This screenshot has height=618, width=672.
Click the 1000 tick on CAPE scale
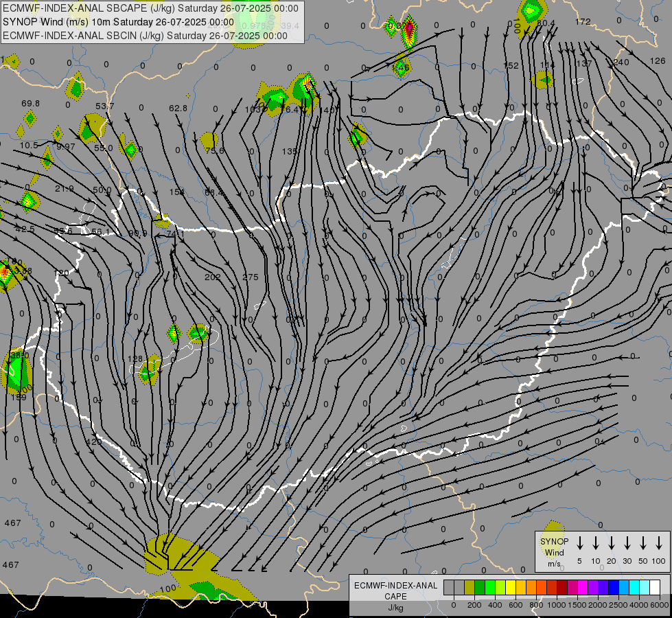coord(556,605)
